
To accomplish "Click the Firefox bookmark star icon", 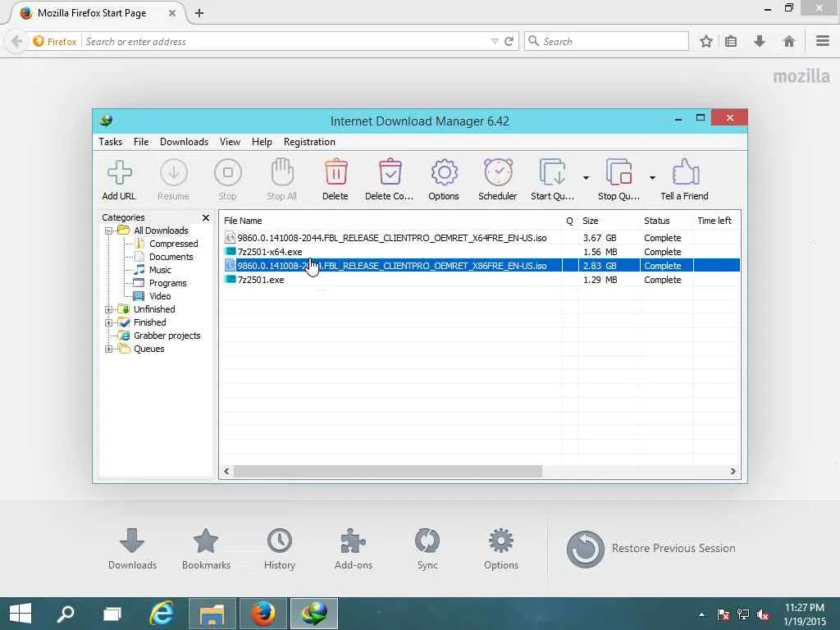I will (x=706, y=41).
